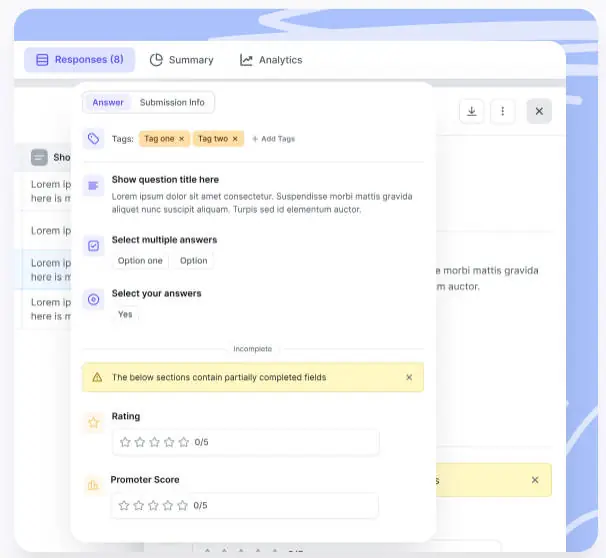Set Promoter Score to four stars
This screenshot has height=558, width=606.
coord(168,505)
